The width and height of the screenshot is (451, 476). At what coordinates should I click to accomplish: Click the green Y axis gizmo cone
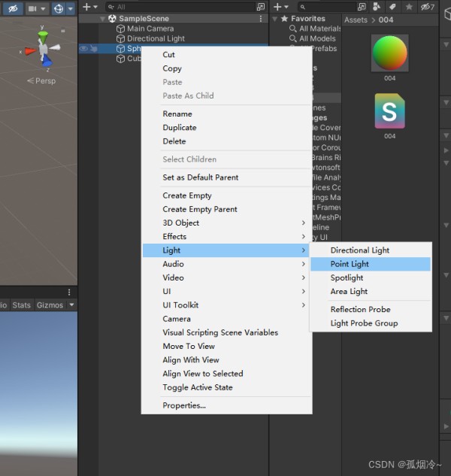pyautogui.click(x=43, y=37)
